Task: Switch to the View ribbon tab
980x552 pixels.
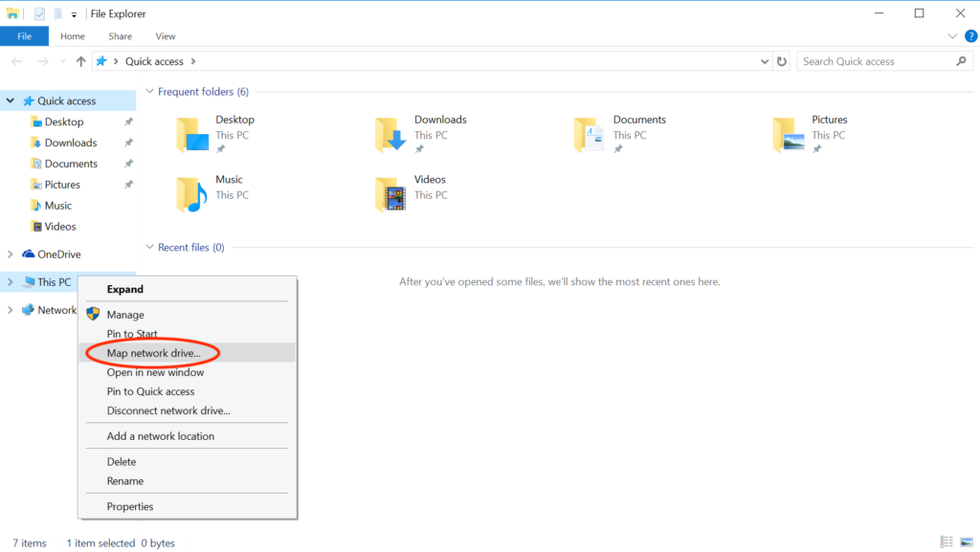Action: coord(166,36)
